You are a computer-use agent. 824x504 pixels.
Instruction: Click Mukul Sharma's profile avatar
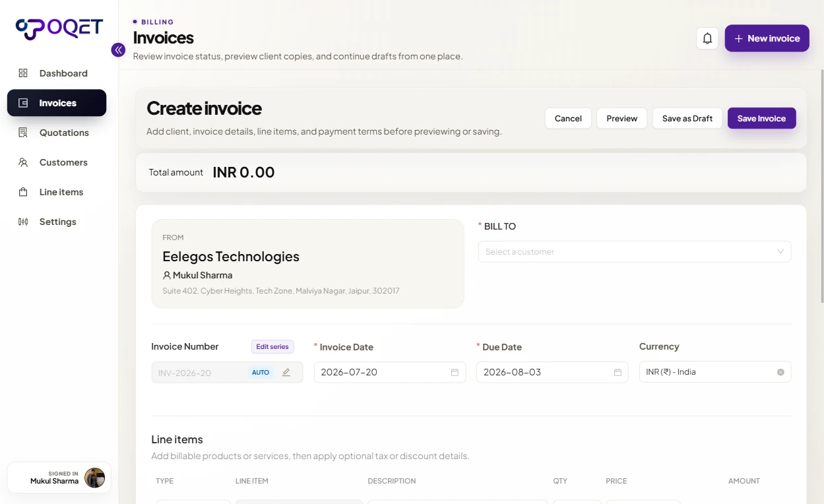[x=94, y=478]
